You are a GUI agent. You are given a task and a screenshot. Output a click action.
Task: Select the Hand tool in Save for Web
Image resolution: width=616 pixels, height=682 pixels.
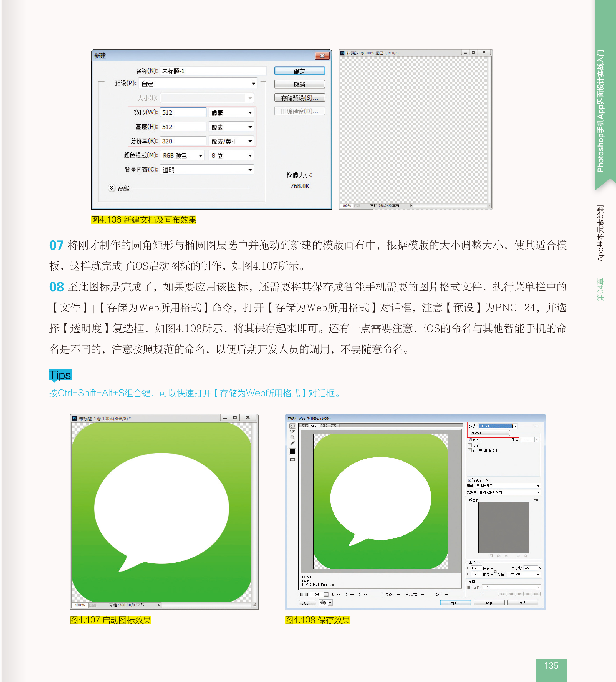(x=292, y=426)
